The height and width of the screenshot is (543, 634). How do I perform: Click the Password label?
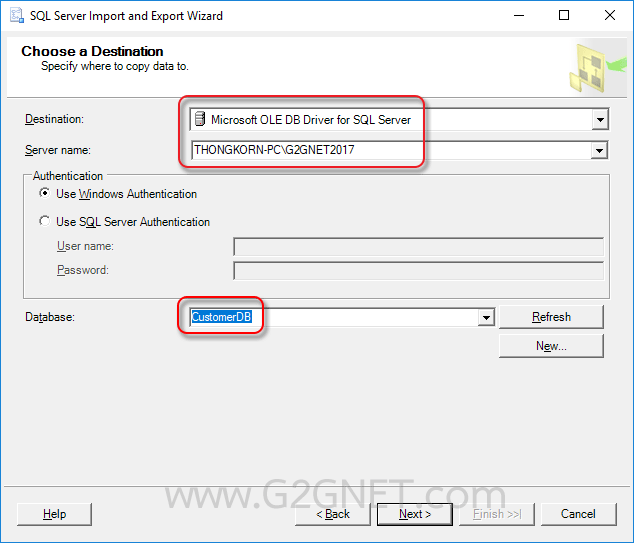[83, 270]
